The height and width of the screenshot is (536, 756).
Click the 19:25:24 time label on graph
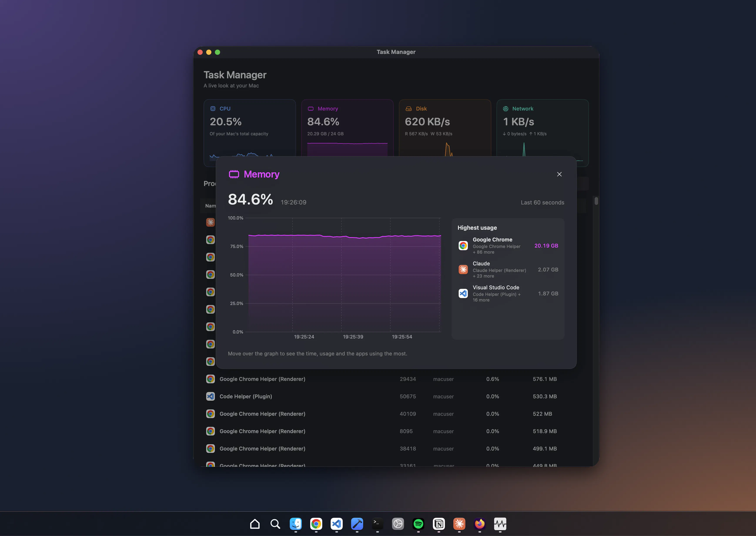[304, 337]
